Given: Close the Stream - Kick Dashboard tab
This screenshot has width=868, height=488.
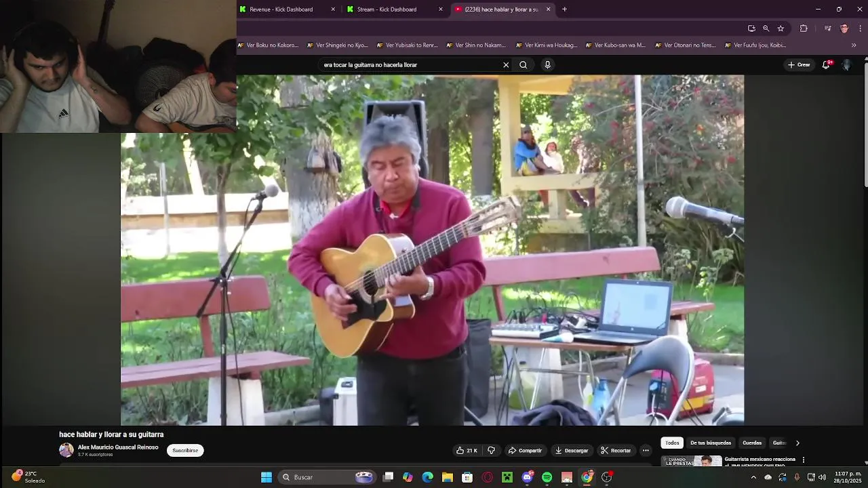Looking at the screenshot, I should 441,9.
